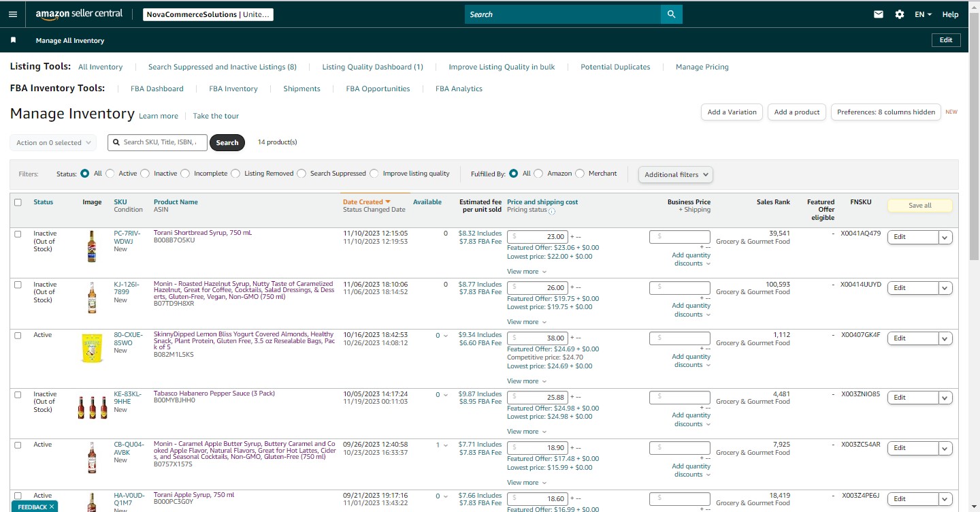The image size is (980, 512).
Task: Expand Add quantity discounts for Torani Shortbread
Action: pyautogui.click(x=691, y=259)
